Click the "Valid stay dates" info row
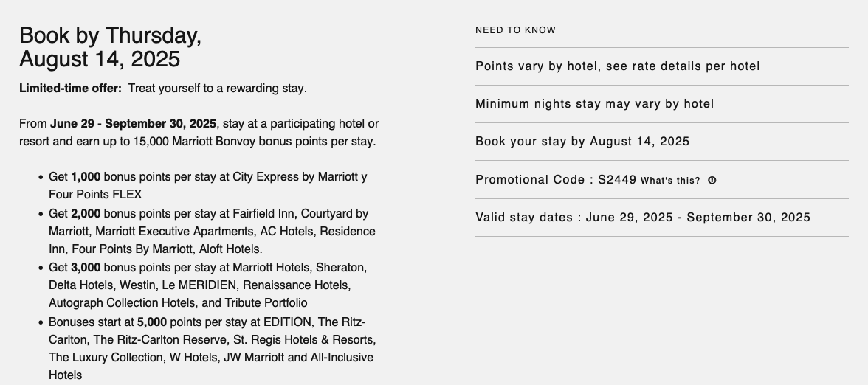 point(642,218)
